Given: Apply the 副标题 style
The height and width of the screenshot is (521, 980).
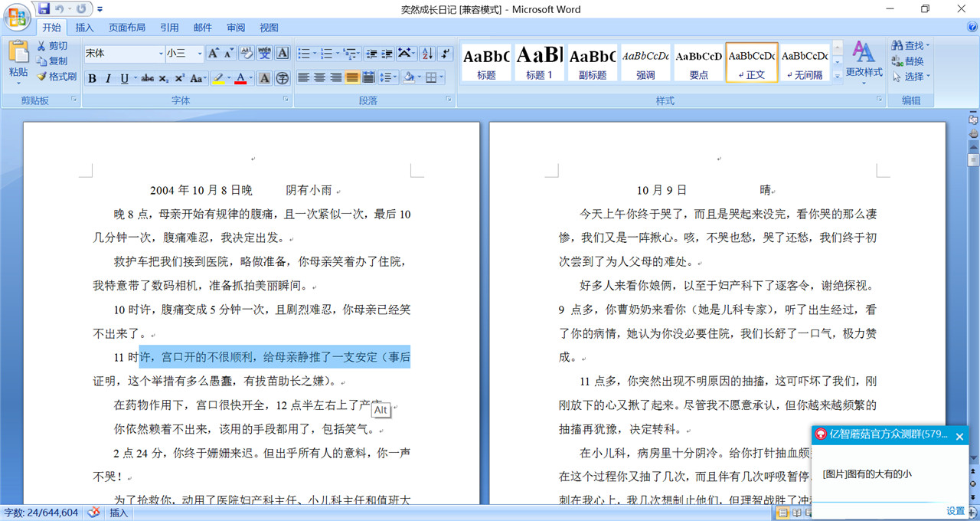Looking at the screenshot, I should [593, 62].
